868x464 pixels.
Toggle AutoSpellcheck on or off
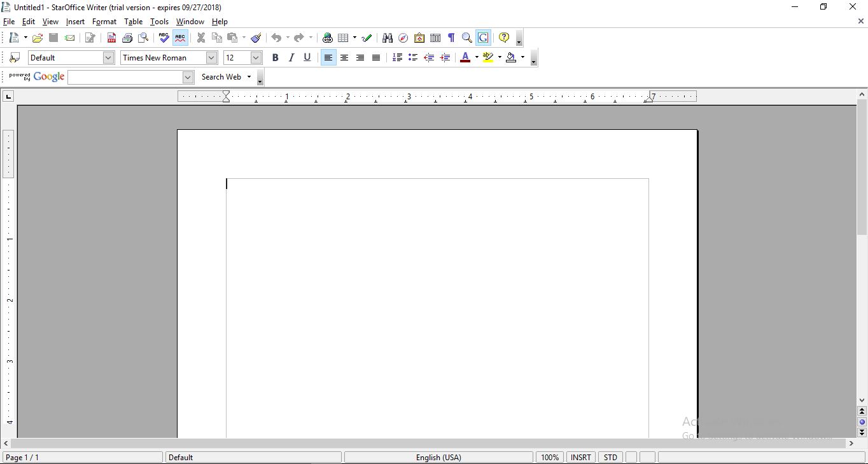(x=180, y=38)
